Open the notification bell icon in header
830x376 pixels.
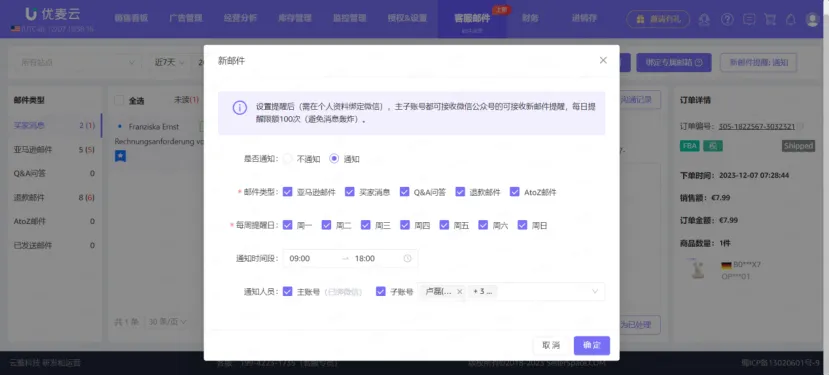pyautogui.click(x=790, y=19)
